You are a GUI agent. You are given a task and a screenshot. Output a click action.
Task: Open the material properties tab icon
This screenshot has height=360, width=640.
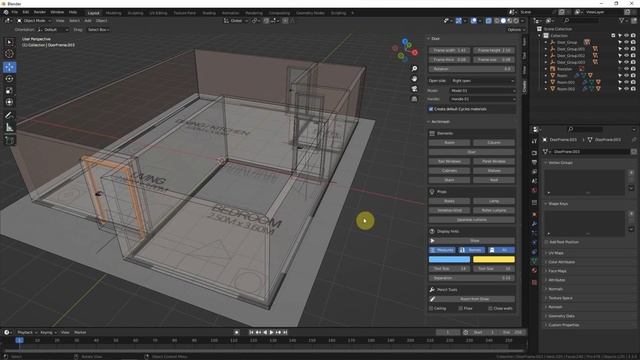click(x=534, y=270)
